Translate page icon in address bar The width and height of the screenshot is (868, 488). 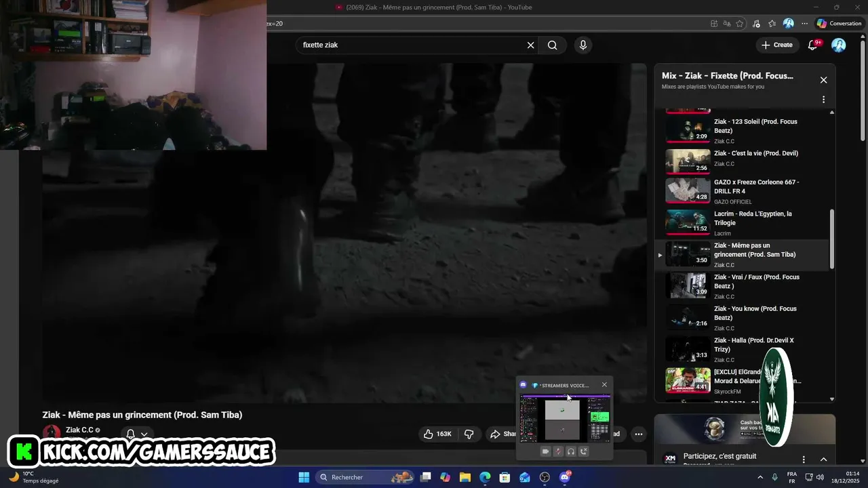click(727, 23)
